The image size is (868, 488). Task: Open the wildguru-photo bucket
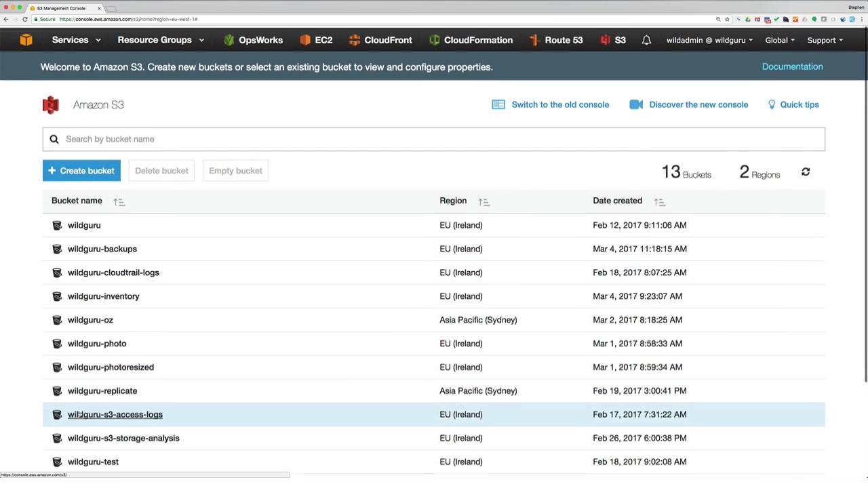coord(97,344)
